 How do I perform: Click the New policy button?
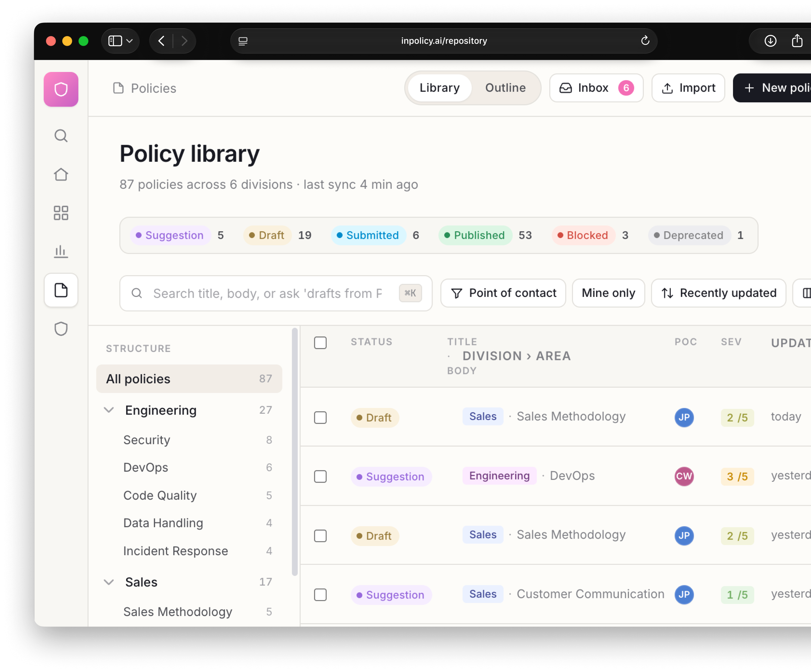772,88
